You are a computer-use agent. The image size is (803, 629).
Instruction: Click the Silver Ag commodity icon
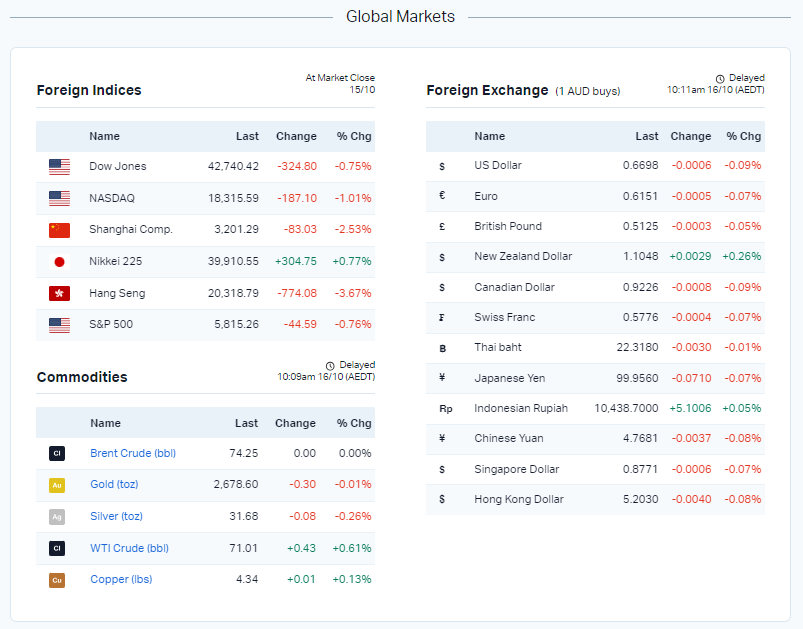pyautogui.click(x=57, y=516)
